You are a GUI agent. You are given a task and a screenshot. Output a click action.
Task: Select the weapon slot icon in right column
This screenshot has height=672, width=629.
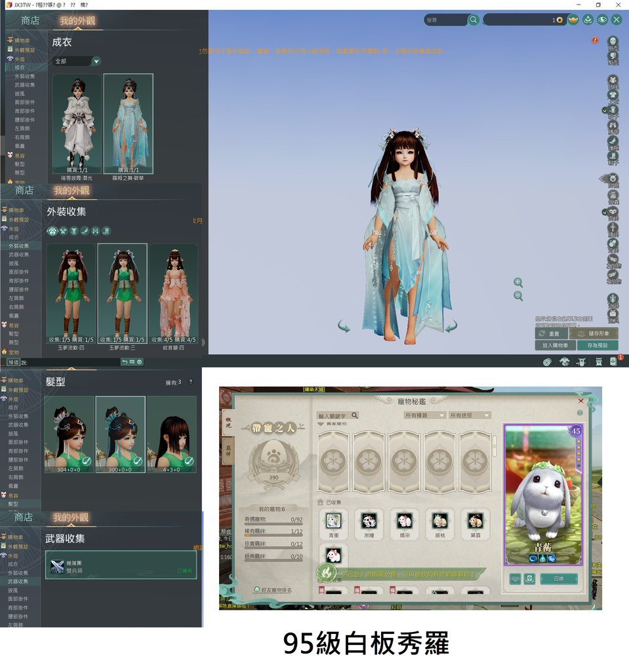click(x=613, y=299)
